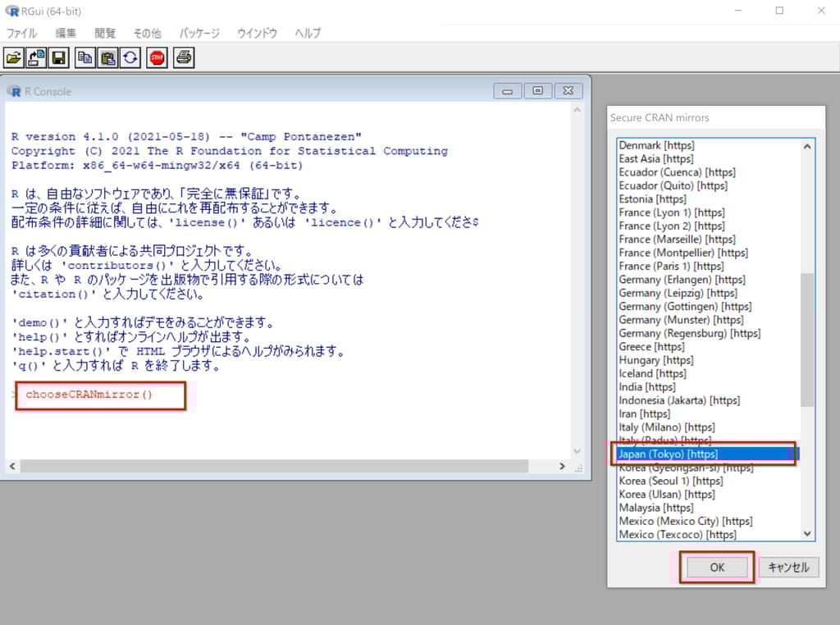This screenshot has height=625, width=840.
Task: Copy selected text using the copy icon
Action: click(x=85, y=57)
